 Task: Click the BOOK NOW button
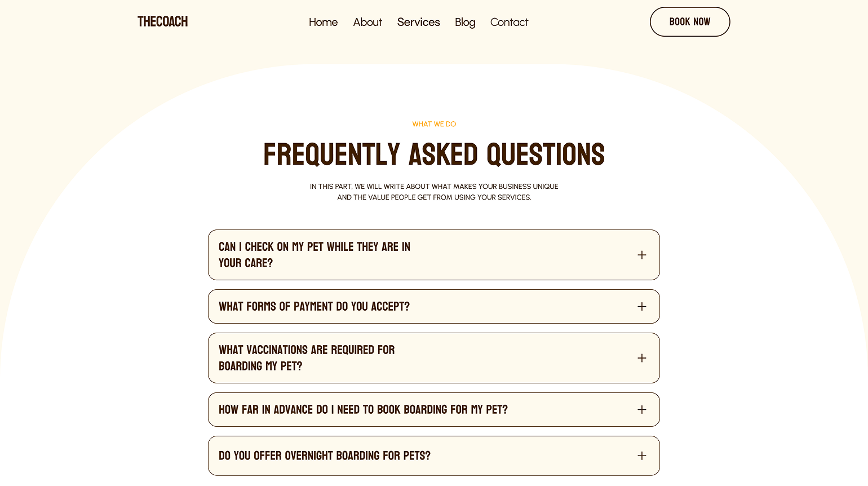coord(690,21)
